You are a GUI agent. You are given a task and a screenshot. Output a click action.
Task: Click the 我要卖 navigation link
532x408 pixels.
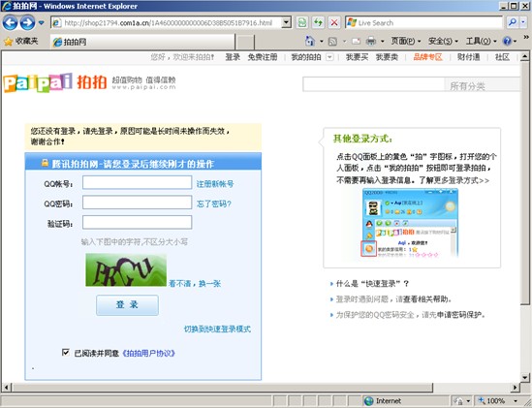387,57
